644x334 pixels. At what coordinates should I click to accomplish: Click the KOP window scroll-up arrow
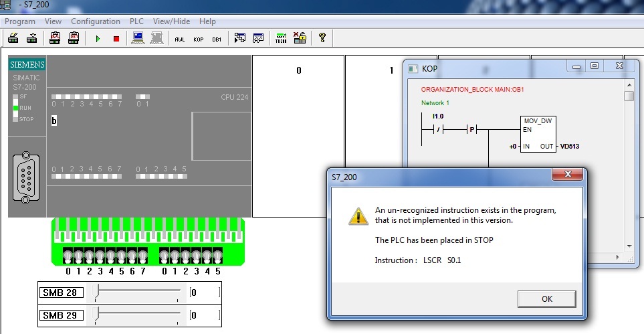pyautogui.click(x=629, y=85)
